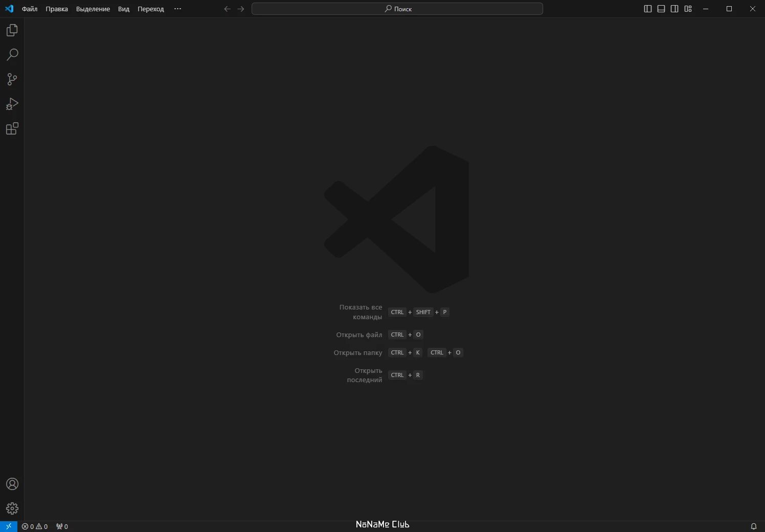Close the VS Code window
Screen dimensions: 765x532
[753, 9]
